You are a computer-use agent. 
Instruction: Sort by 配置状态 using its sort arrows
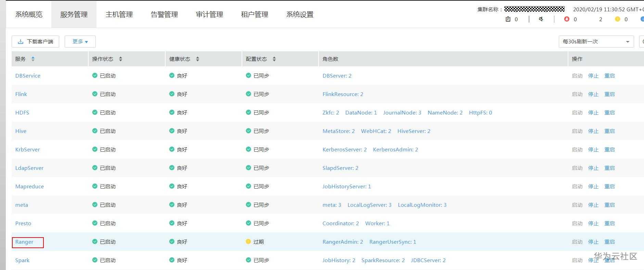274,59
